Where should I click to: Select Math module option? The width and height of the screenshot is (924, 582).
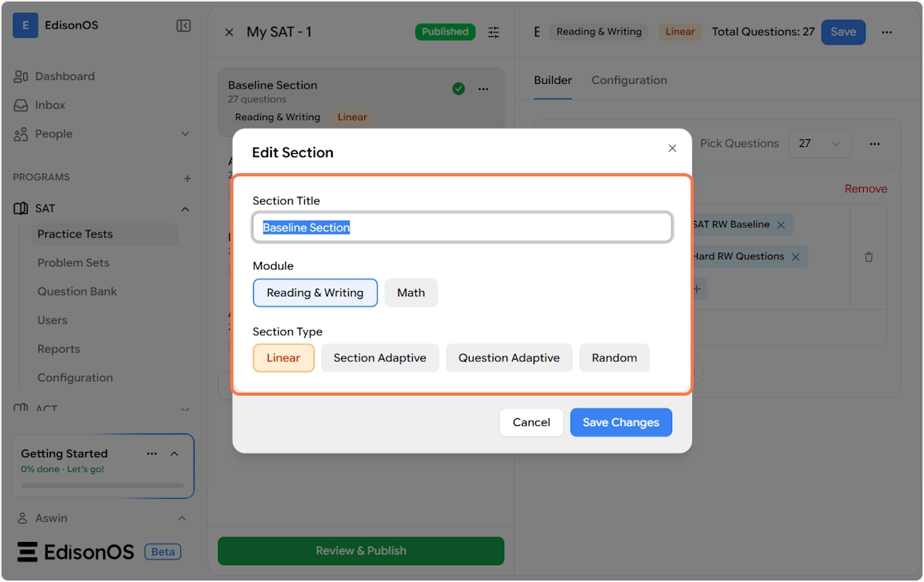[410, 293]
